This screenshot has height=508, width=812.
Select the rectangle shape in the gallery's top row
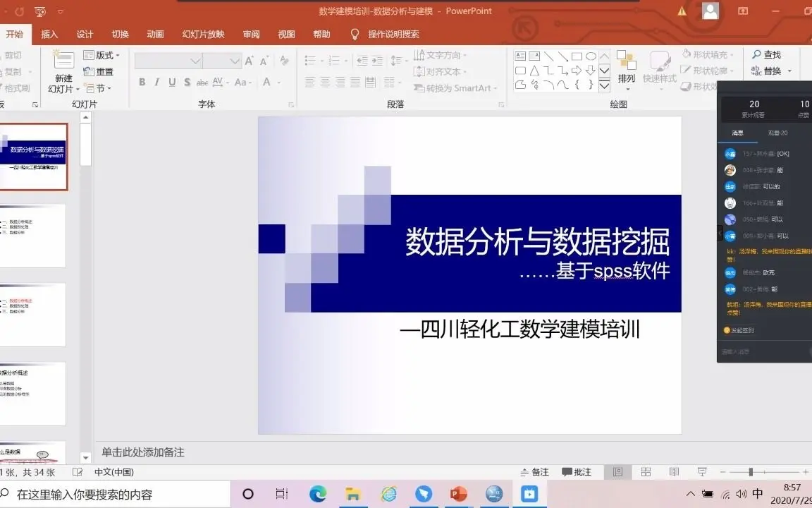tap(577, 56)
